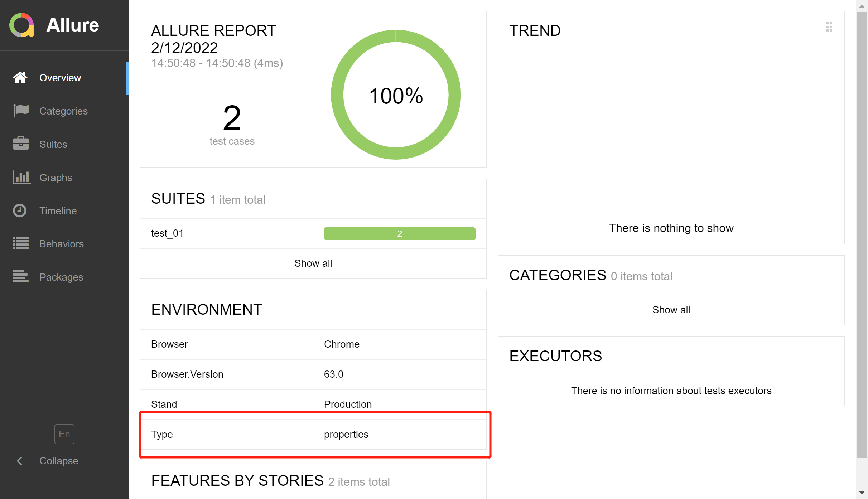Collapse the sidebar with the chevron arrow

pyautogui.click(x=20, y=461)
